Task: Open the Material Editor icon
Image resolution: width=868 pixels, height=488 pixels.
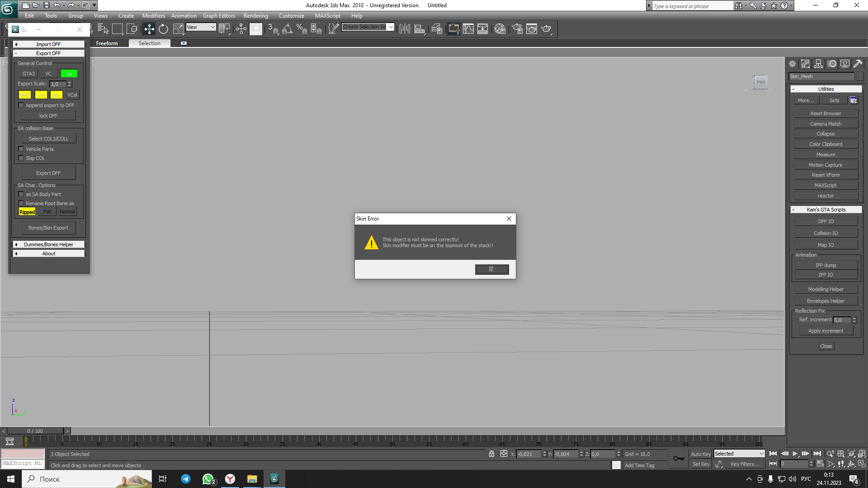Action: 500,29
